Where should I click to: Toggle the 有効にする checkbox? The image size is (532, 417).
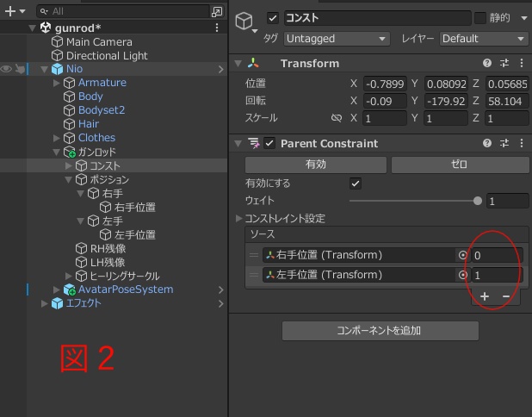pyautogui.click(x=356, y=184)
